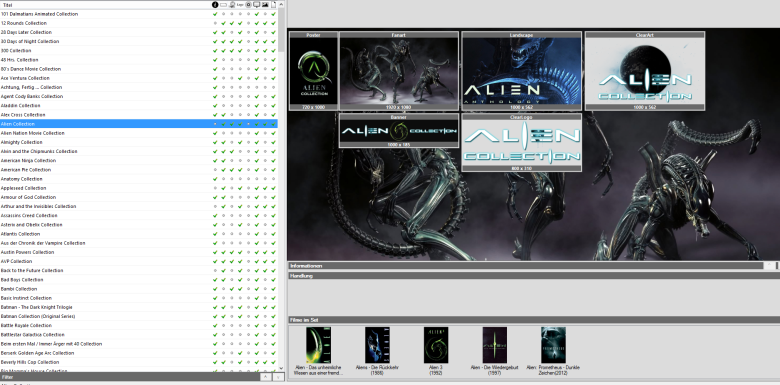Select the 48 Hrs. Collection row
780x385 pixels.
click(139, 60)
